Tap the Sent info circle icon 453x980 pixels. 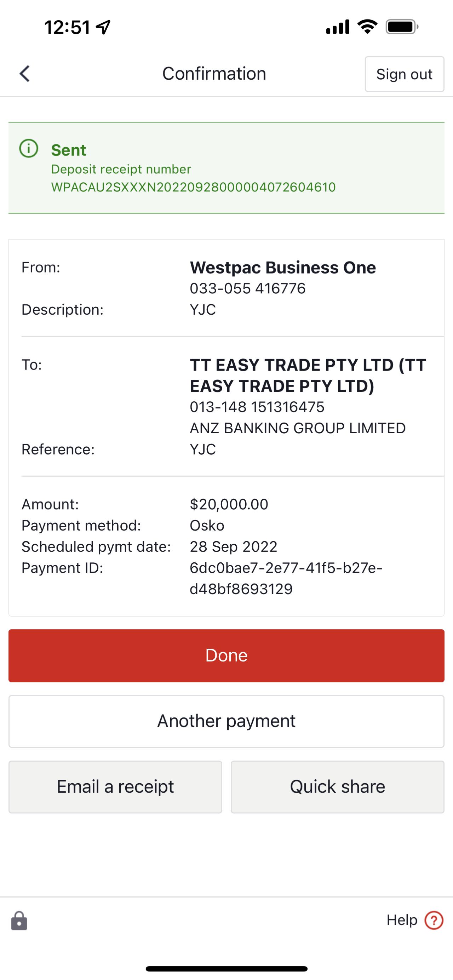point(29,148)
